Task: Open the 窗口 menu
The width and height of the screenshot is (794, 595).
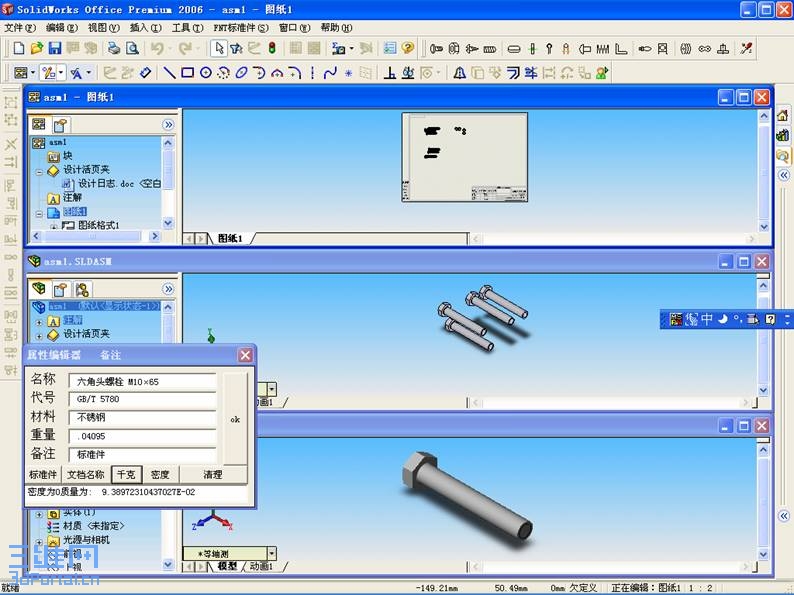Action: (294, 27)
